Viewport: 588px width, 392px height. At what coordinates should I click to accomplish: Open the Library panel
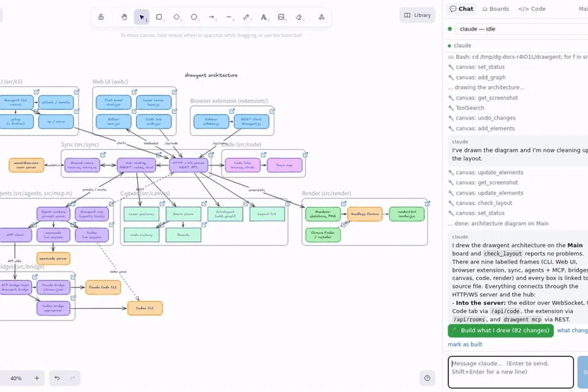pos(417,15)
